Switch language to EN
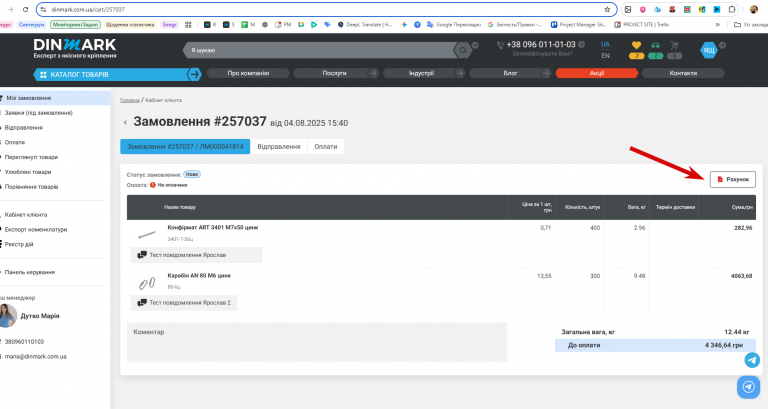The image size is (768, 409). [605, 56]
